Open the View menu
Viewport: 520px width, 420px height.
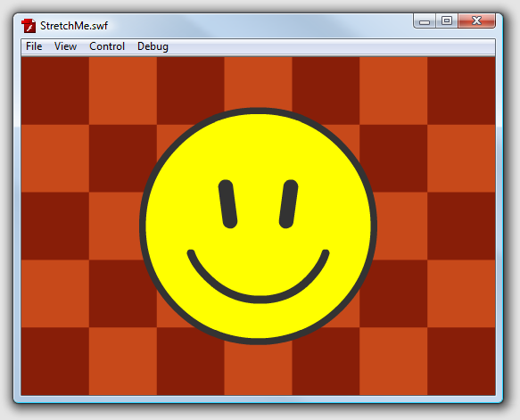(65, 46)
